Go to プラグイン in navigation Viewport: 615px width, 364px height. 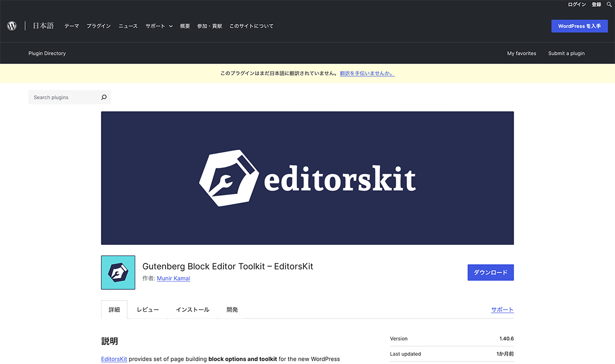pyautogui.click(x=98, y=26)
